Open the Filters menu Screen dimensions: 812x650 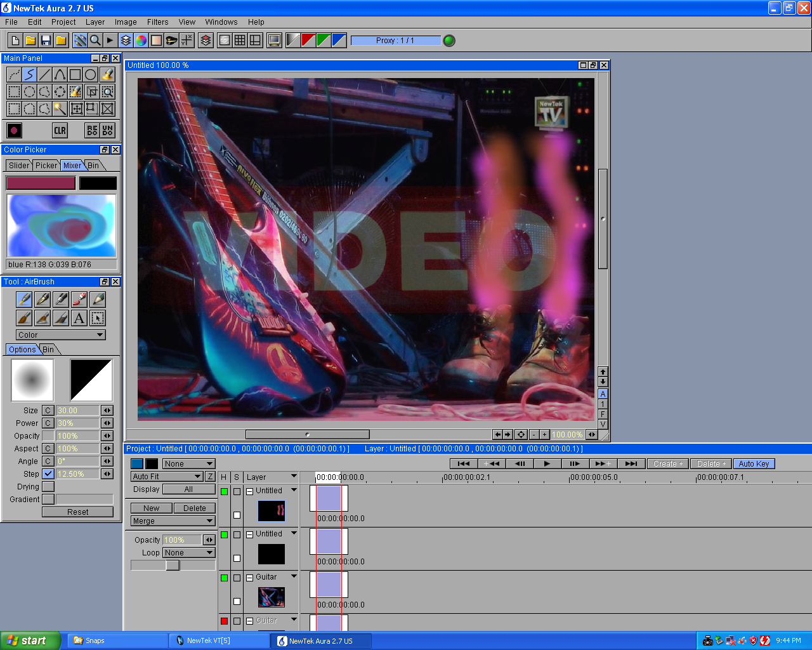click(x=157, y=22)
